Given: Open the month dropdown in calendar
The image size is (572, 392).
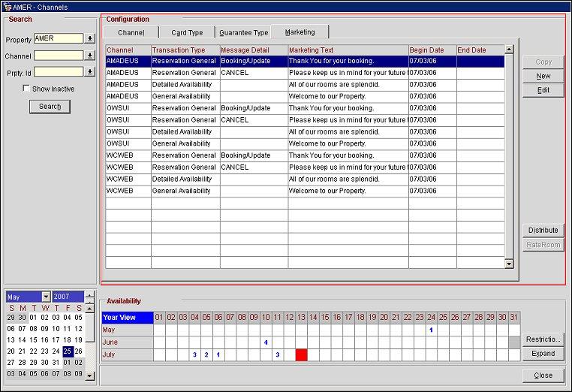Looking at the screenshot, I should 46,297.
